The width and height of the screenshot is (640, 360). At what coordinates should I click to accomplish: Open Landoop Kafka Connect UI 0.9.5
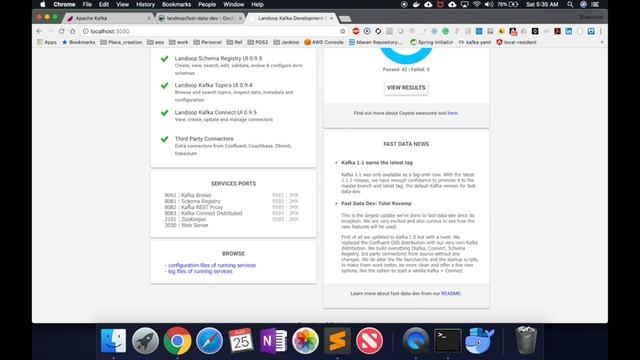click(x=216, y=112)
